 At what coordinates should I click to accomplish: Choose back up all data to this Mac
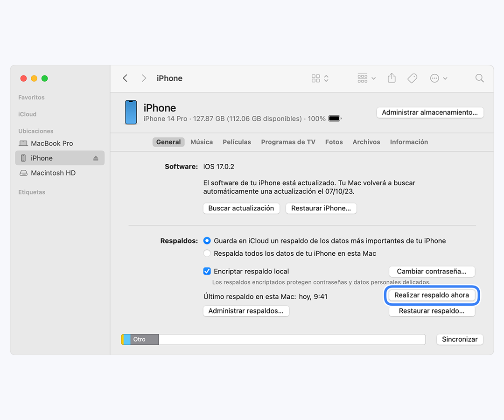(207, 253)
